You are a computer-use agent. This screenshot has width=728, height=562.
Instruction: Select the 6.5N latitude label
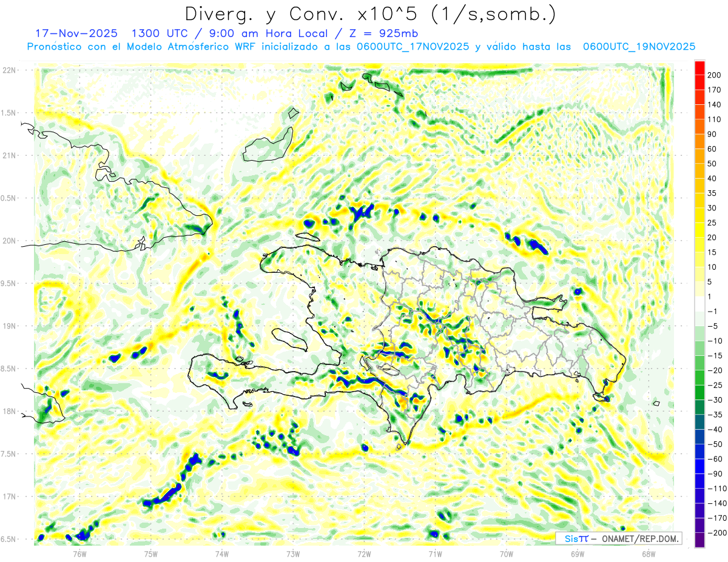9,539
